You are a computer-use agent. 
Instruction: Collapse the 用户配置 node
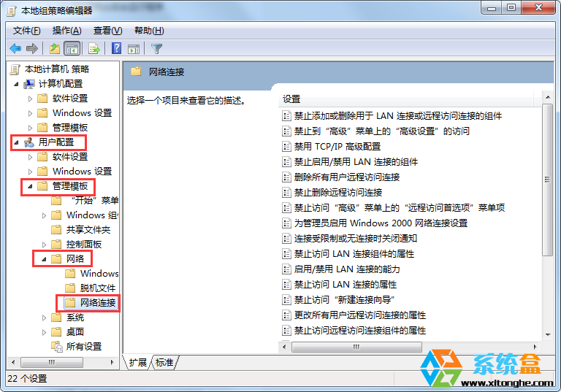16,142
